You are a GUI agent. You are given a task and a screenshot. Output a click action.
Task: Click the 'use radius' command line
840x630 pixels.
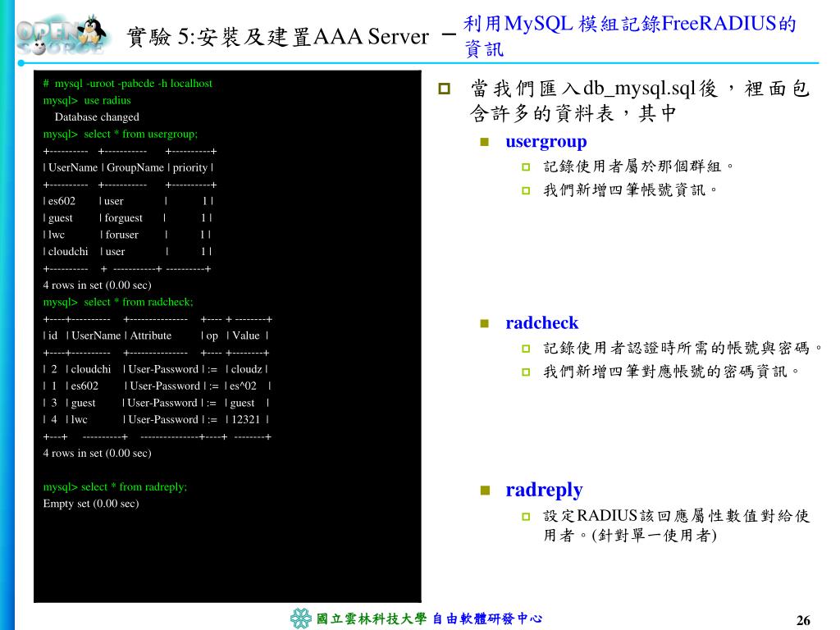click(87, 101)
